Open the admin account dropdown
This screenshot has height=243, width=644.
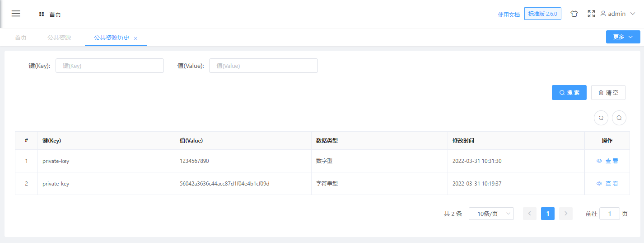(618, 14)
